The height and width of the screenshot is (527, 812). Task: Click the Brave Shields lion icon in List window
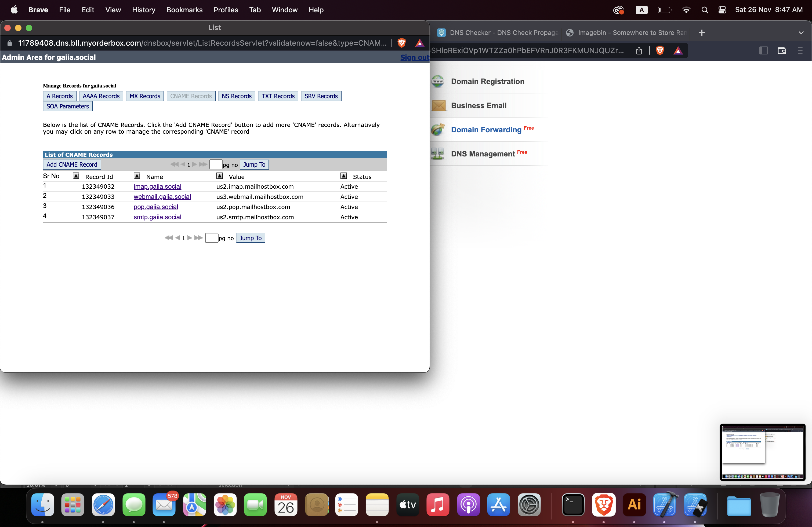[401, 43]
